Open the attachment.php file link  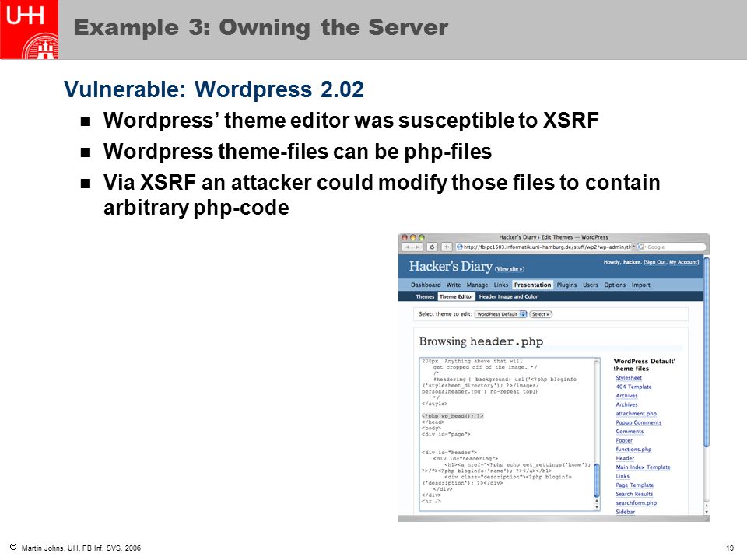(636, 413)
